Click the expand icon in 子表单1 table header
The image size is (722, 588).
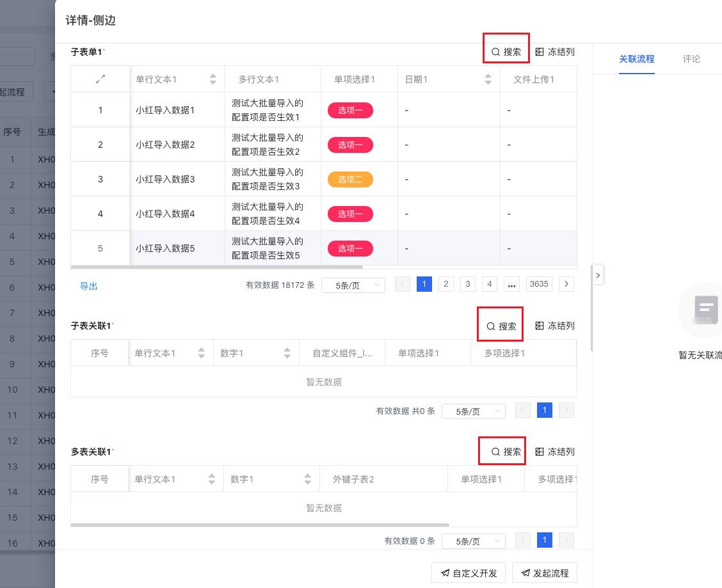100,79
